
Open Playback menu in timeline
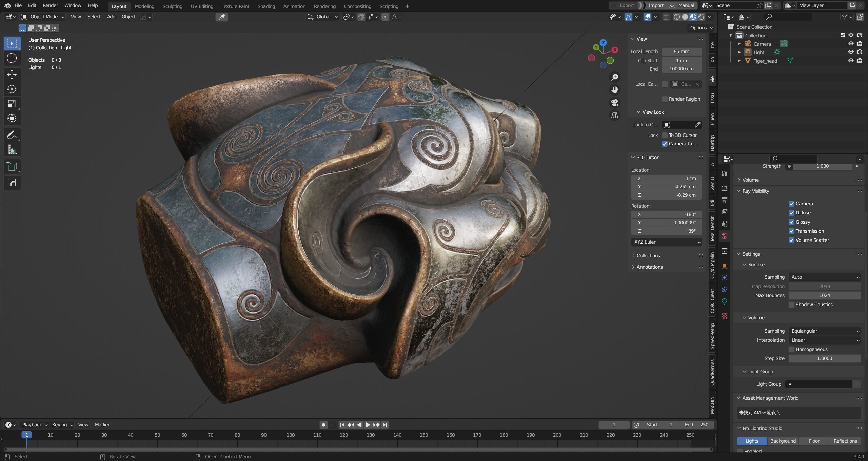[x=35, y=425]
